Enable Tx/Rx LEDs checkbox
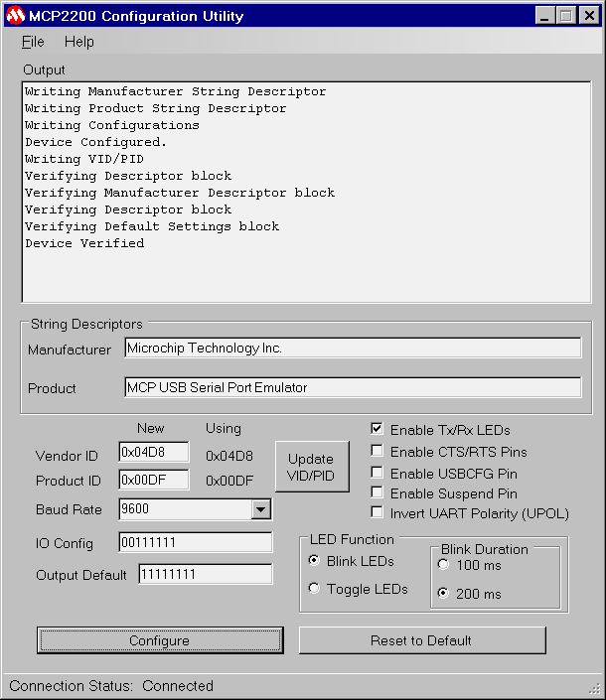Screen dimensions: 606x700 (377, 429)
